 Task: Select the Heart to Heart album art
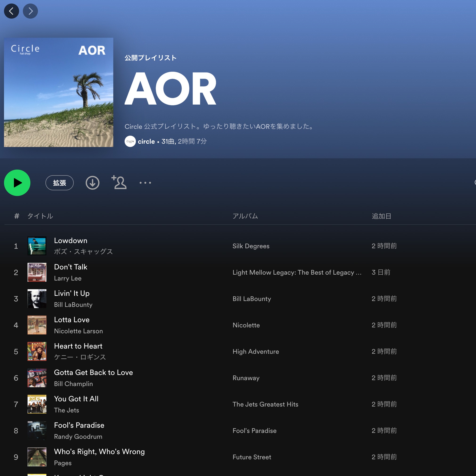pos(37,351)
